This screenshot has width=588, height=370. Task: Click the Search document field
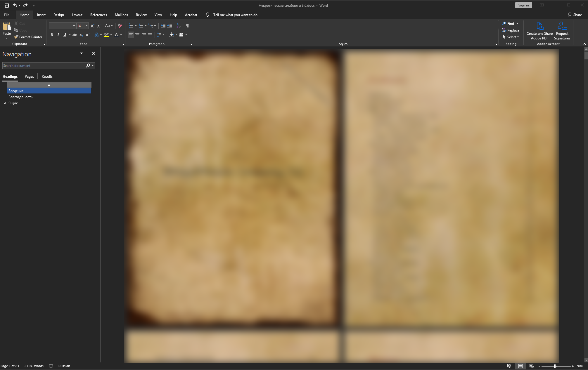point(43,66)
